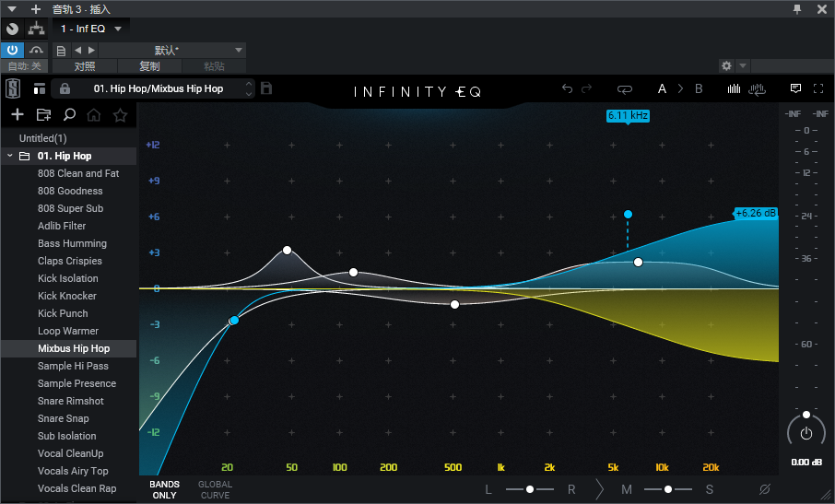Add a new preset with plus icon
This screenshot has height=504, width=835.
pos(18,114)
